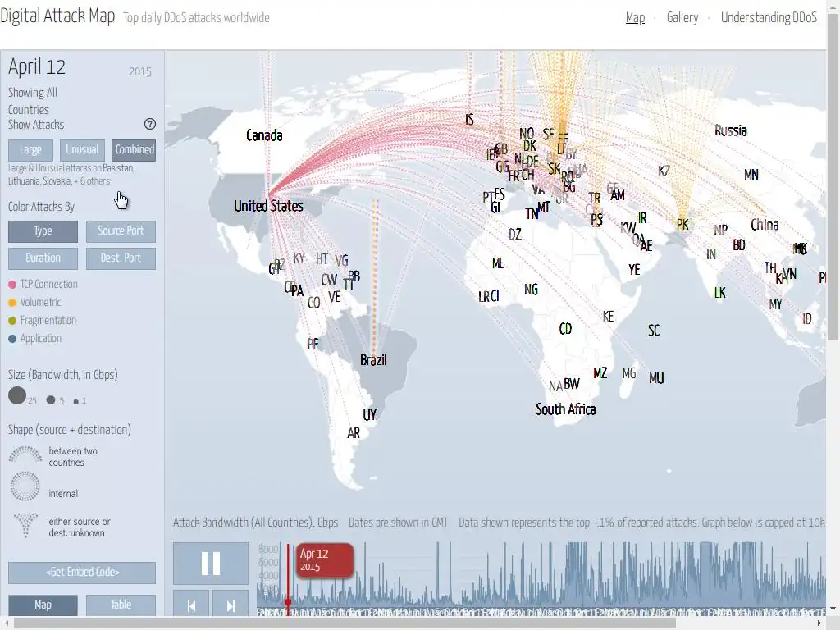The width and height of the screenshot is (840, 630).
Task: Open the Show Attacks help icon
Action: coord(150,124)
